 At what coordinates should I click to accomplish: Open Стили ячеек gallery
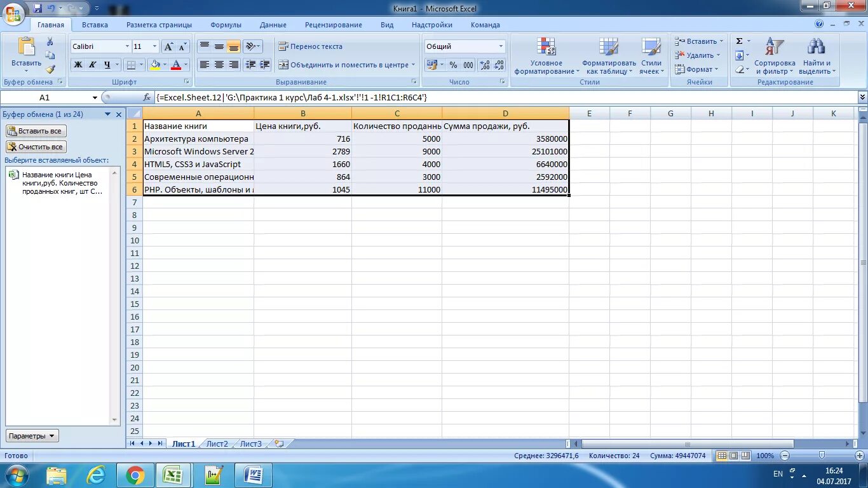[x=651, y=56]
